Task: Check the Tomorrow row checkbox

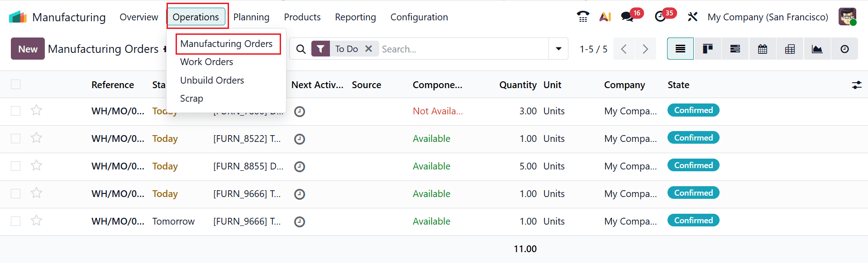Action: [16, 221]
